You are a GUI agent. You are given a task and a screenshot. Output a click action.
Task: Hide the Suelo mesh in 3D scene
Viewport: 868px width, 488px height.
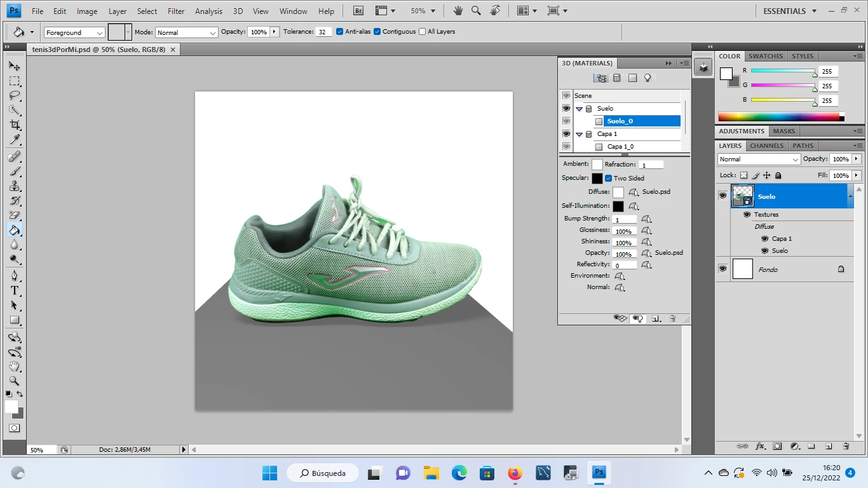pyautogui.click(x=566, y=109)
